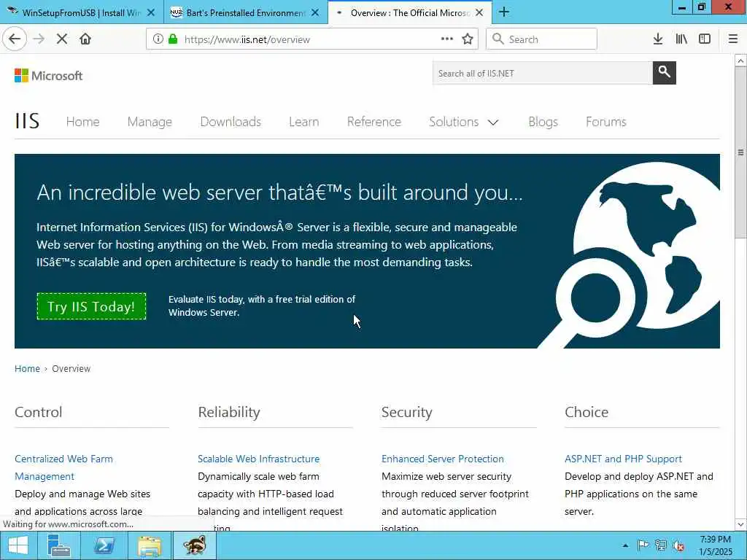This screenshot has width=747, height=560.
Task: Click the green secure padlock icon
Action: [173, 39]
